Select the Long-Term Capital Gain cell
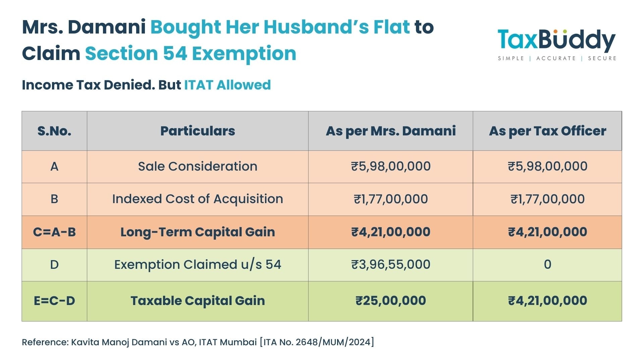This screenshot has height=362, width=644. pos(198,232)
